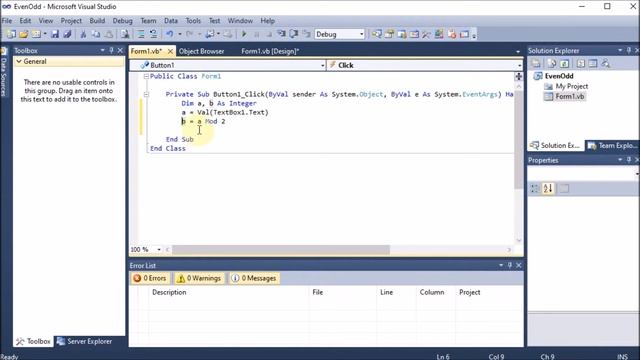The height and width of the screenshot is (360, 640).
Task: Click the horizontal scrollbar in code editor
Action: coord(280,249)
